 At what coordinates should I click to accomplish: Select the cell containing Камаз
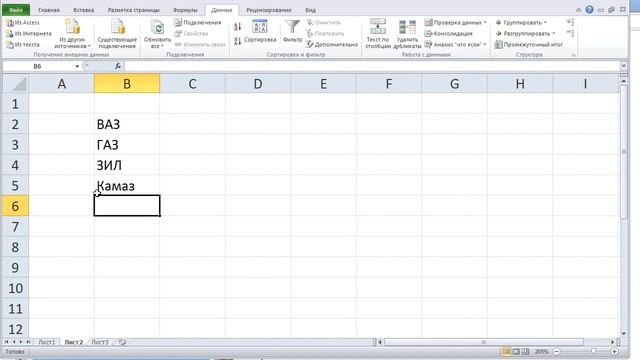127,185
